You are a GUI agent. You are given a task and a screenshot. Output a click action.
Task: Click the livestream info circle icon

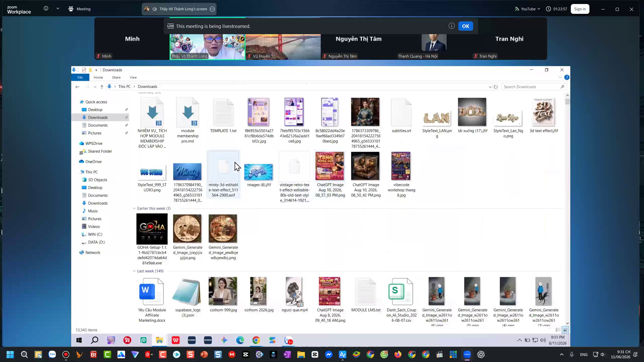click(452, 26)
